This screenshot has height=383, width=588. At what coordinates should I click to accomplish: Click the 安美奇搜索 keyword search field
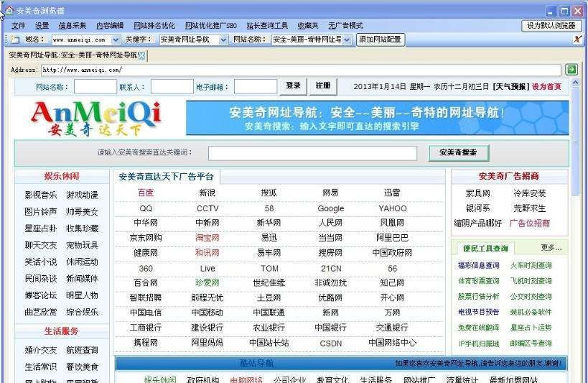[312, 153]
